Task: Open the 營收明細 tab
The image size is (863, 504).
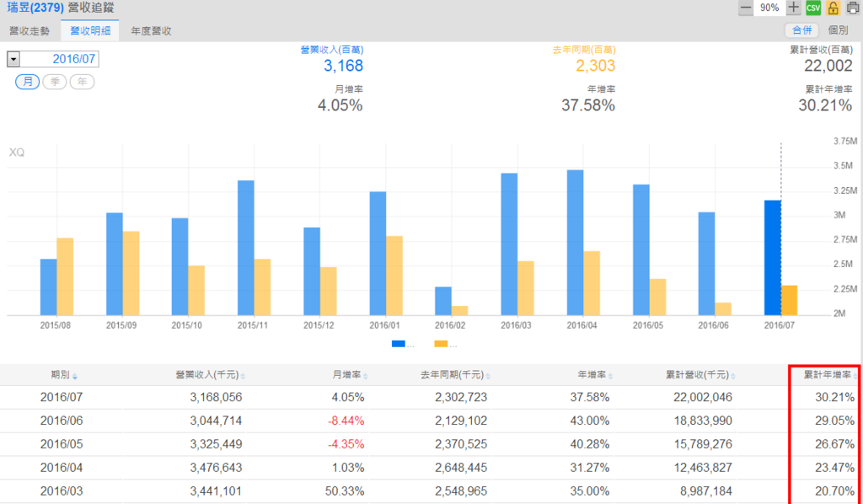Action: [x=90, y=31]
